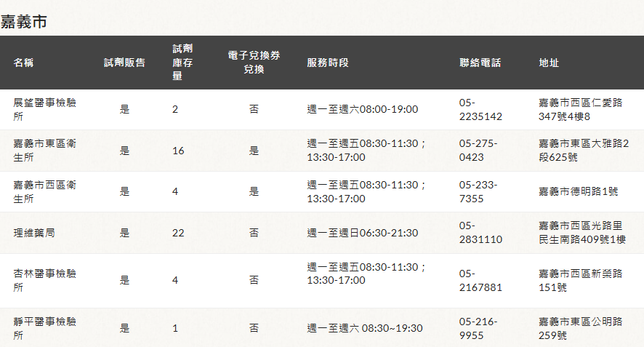Image resolution: width=644 pixels, height=347 pixels.
Task: Click the 電子兌換券兌換 column header
Action: 254,63
